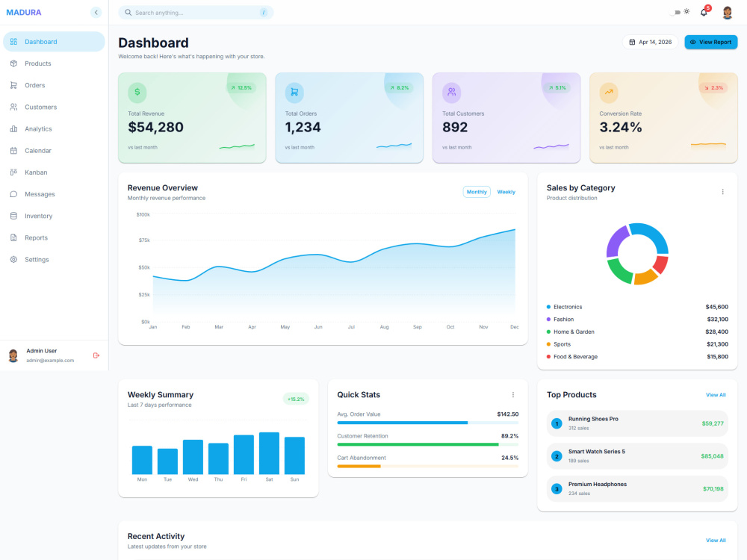
Task: Click rank badge 3 in Top Products
Action: pyautogui.click(x=557, y=488)
